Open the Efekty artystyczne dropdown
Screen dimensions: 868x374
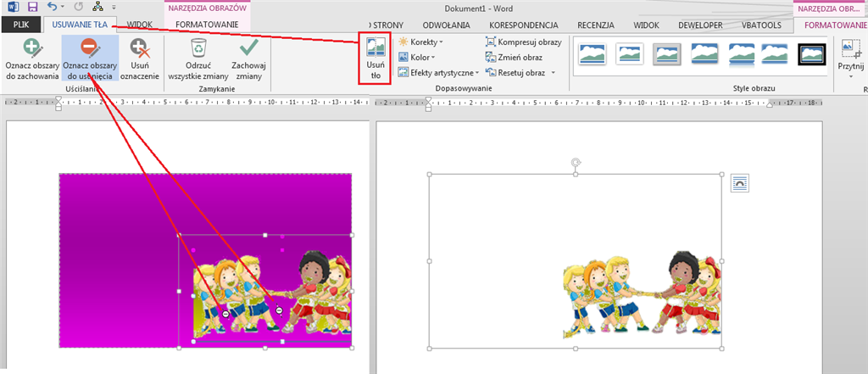point(438,73)
